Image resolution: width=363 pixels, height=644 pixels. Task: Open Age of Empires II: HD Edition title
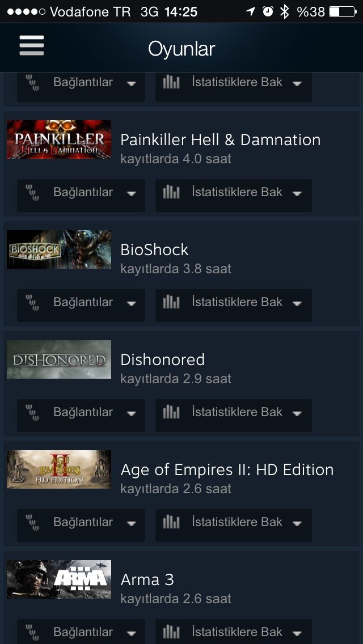click(227, 470)
